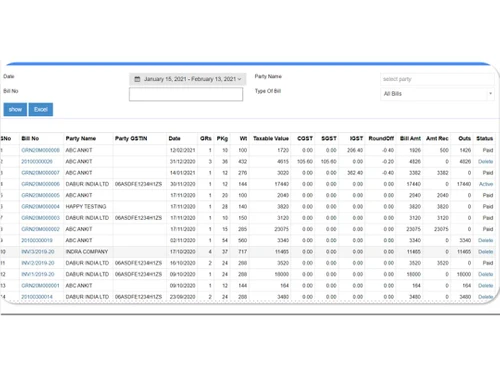Click the Party Name filter label

click(268, 76)
